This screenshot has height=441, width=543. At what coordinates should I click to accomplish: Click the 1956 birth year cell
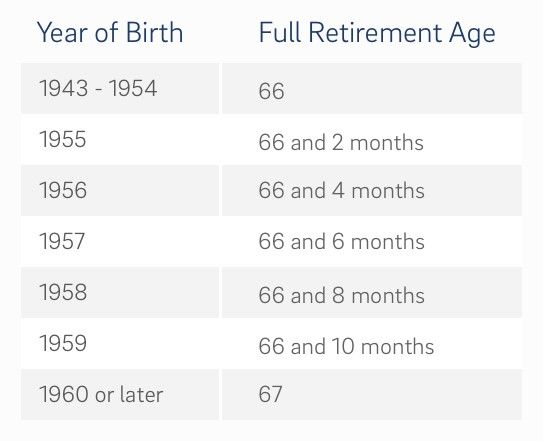tap(120, 190)
